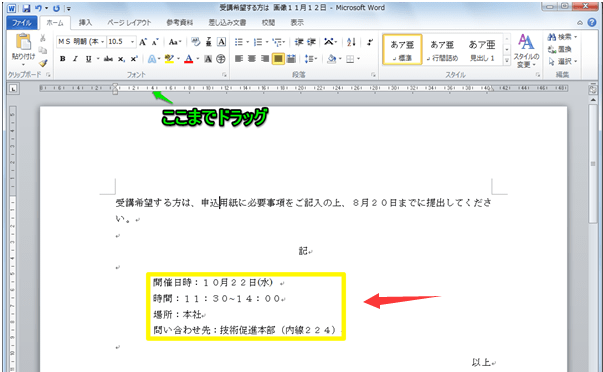Click the Shrink Font icon
603x372 pixels.
(155, 42)
